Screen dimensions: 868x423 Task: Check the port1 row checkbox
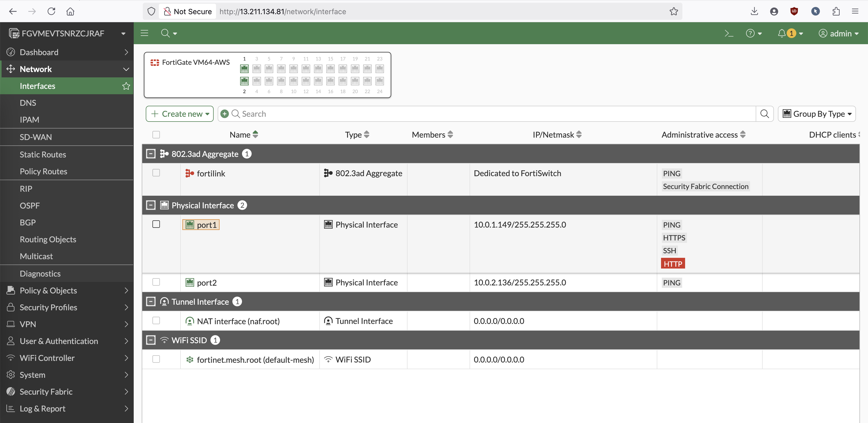tap(156, 224)
